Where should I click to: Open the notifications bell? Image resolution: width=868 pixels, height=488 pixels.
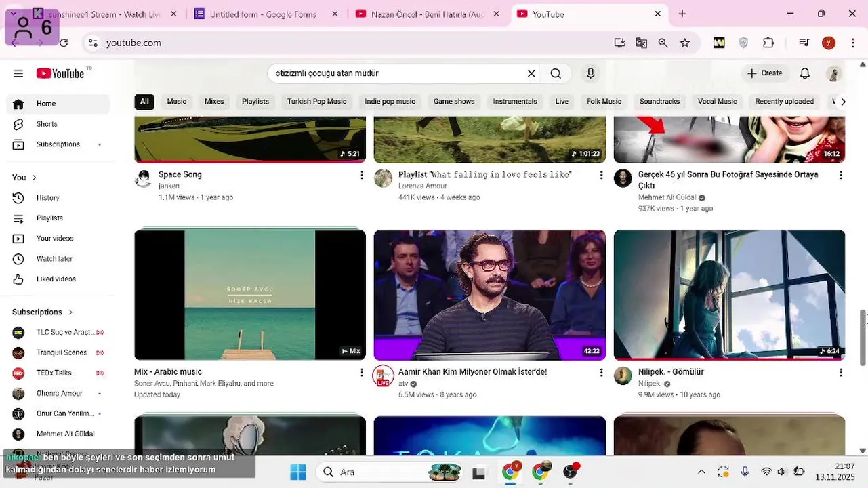[805, 73]
